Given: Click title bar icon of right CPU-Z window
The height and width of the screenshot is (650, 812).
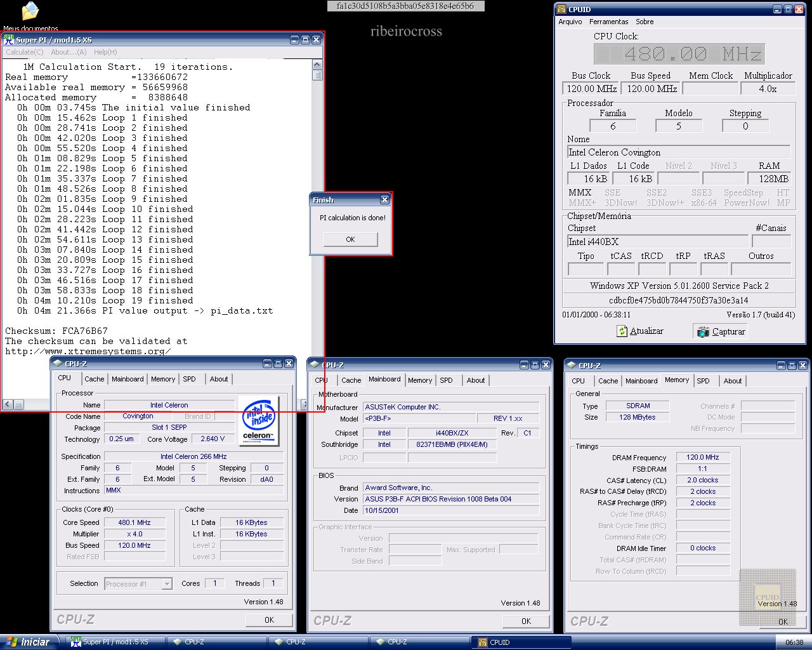Looking at the screenshot, I should [572, 366].
